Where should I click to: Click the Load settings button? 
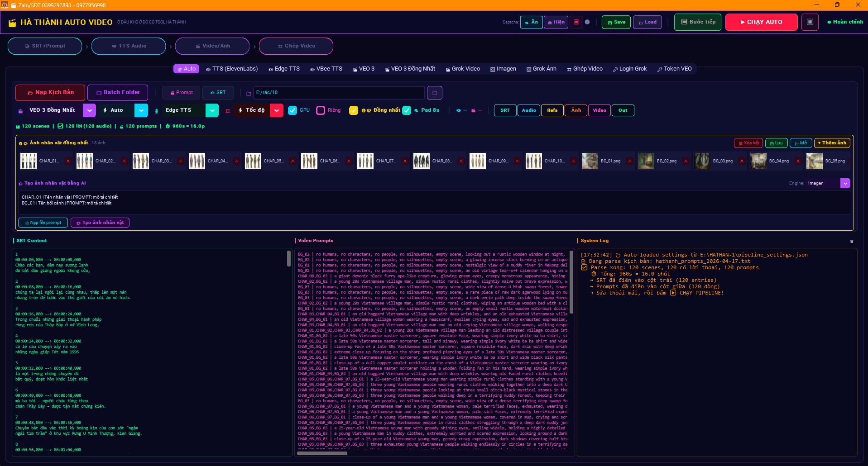[647, 22]
